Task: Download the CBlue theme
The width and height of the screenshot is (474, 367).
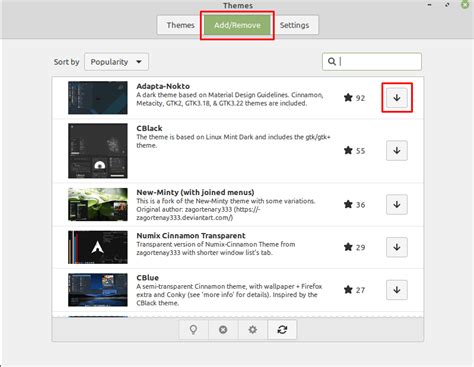Action: [397, 290]
